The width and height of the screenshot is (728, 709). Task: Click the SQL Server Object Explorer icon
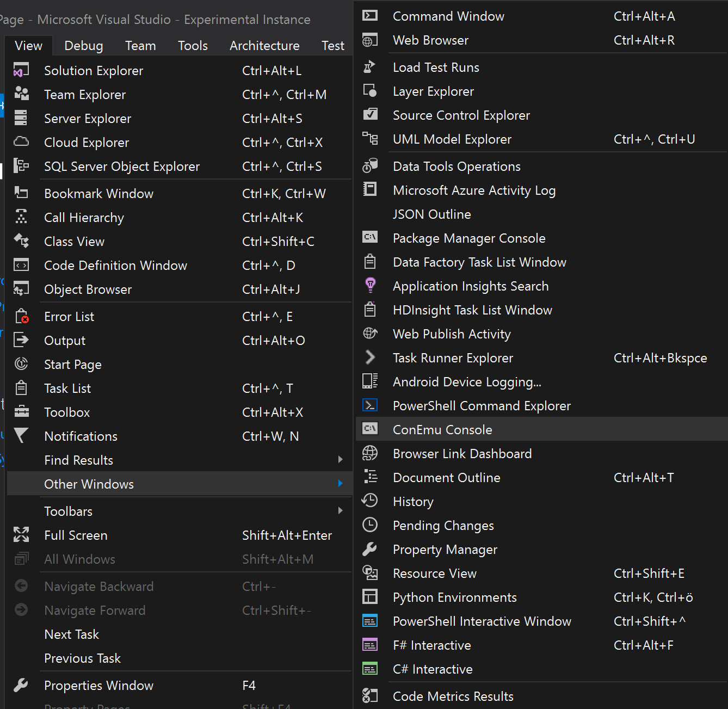point(21,167)
